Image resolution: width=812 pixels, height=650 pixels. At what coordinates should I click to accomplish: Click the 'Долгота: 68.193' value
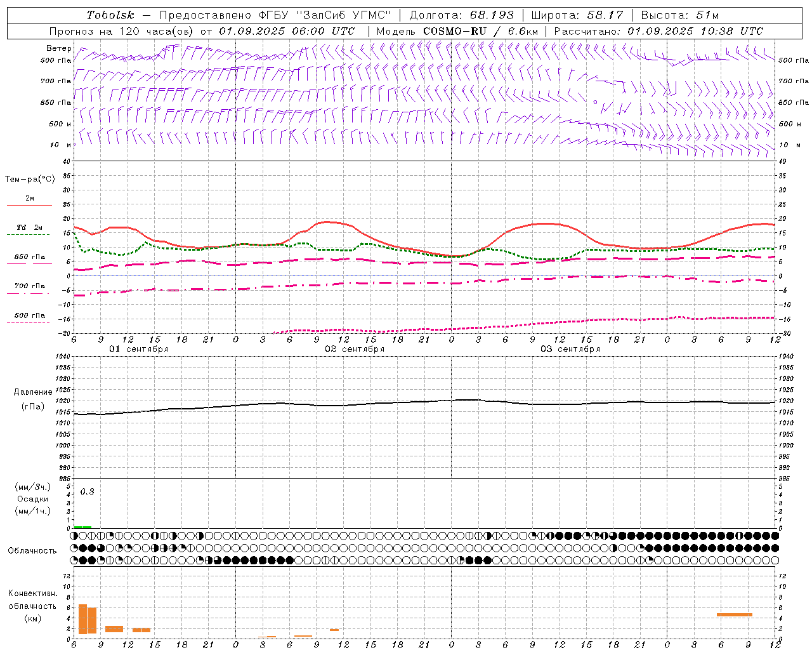[x=462, y=15]
